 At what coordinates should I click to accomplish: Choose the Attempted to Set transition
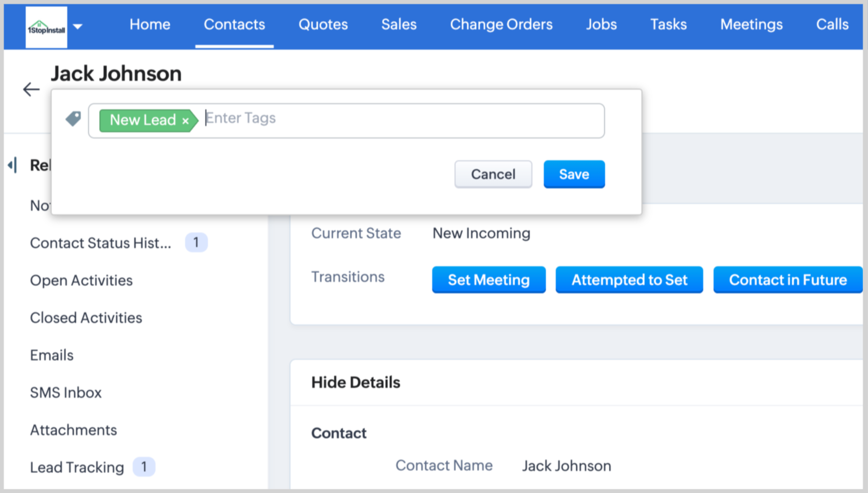pyautogui.click(x=629, y=280)
